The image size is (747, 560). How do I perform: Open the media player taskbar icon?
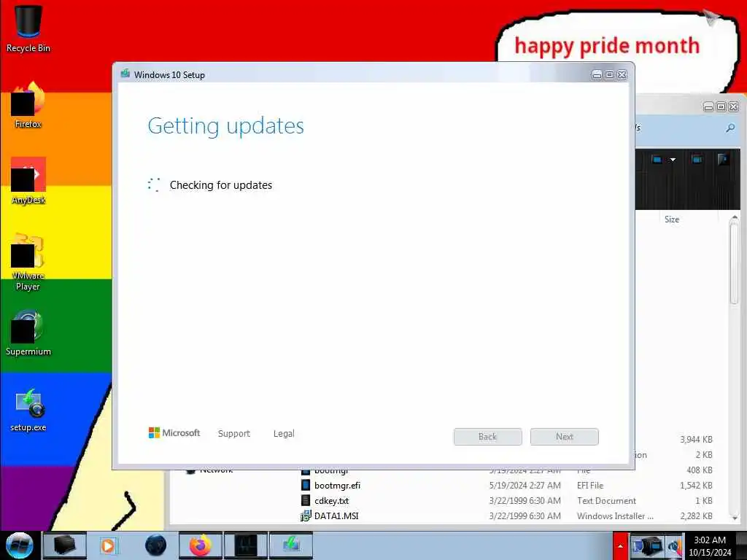pyautogui.click(x=109, y=545)
